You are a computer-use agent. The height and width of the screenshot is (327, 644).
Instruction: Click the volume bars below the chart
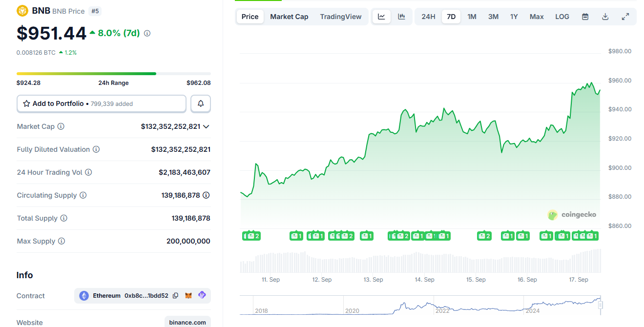(x=420, y=262)
